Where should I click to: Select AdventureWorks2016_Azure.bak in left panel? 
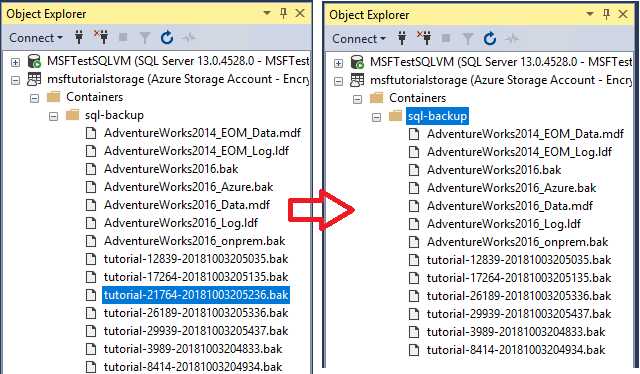pyautogui.click(x=189, y=187)
